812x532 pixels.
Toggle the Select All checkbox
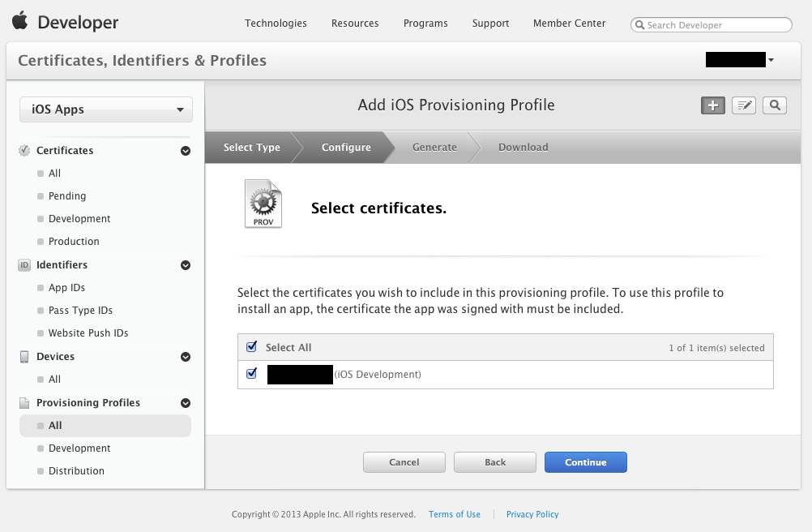pos(252,346)
